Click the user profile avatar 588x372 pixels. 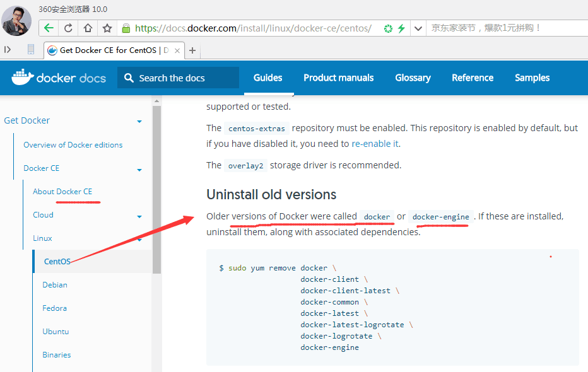(x=17, y=21)
